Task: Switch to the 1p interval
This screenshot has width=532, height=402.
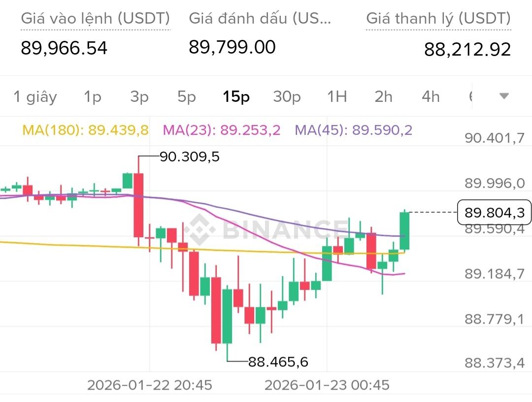Action: coord(92,97)
